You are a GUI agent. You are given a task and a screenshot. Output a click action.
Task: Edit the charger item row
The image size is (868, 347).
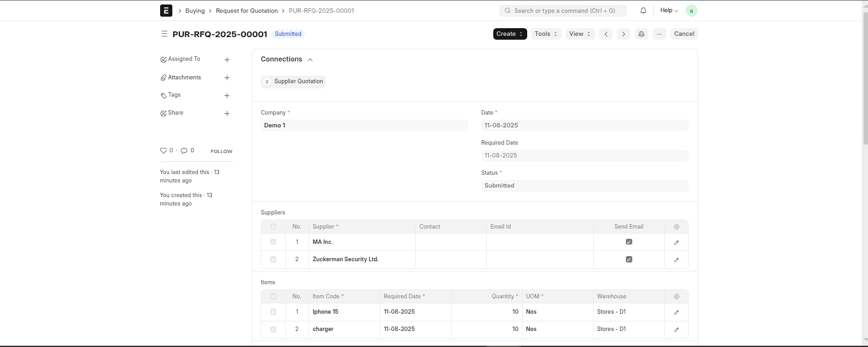tap(676, 330)
